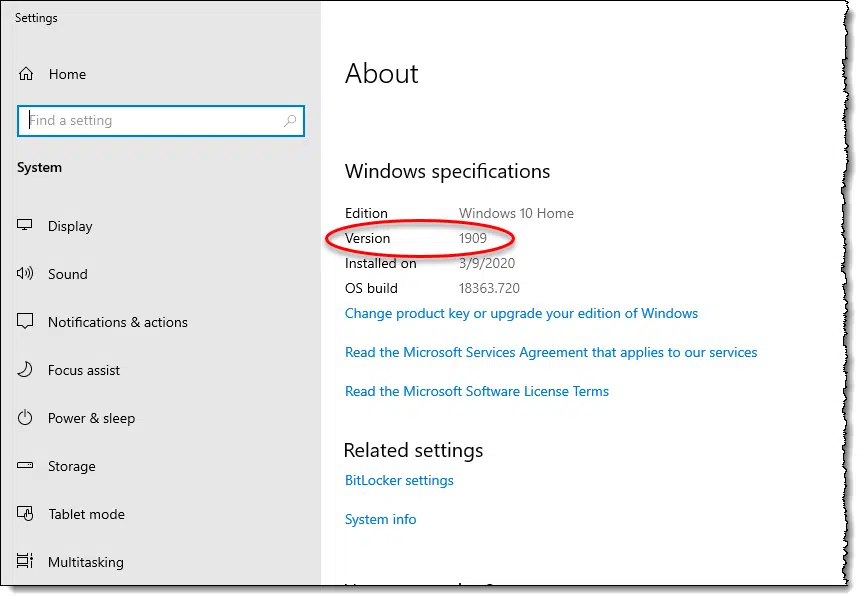Click the Installed on label

[380, 263]
